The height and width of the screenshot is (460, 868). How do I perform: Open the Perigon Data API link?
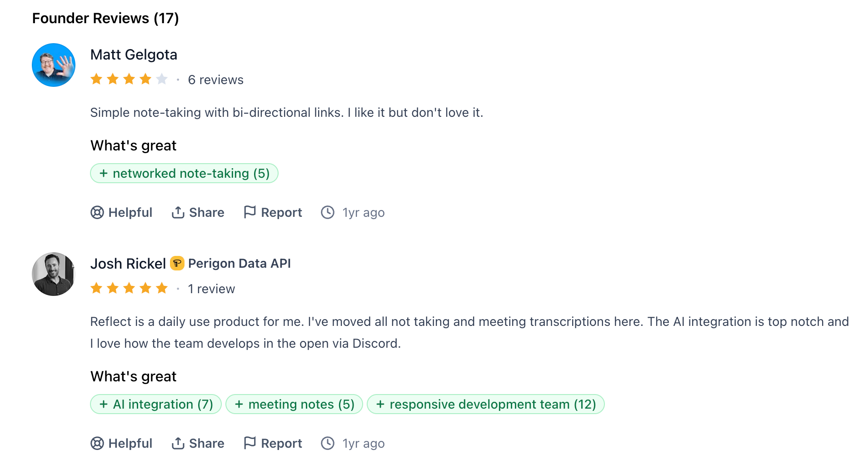[x=239, y=264]
